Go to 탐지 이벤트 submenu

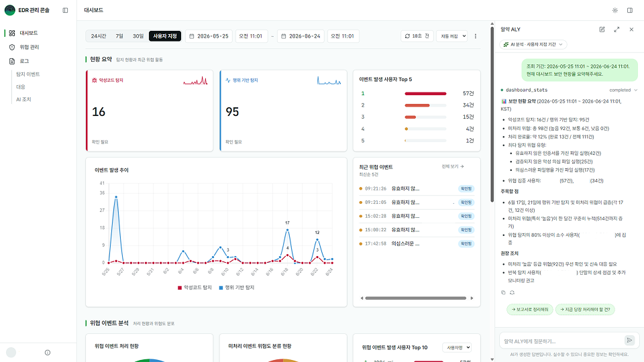28,74
